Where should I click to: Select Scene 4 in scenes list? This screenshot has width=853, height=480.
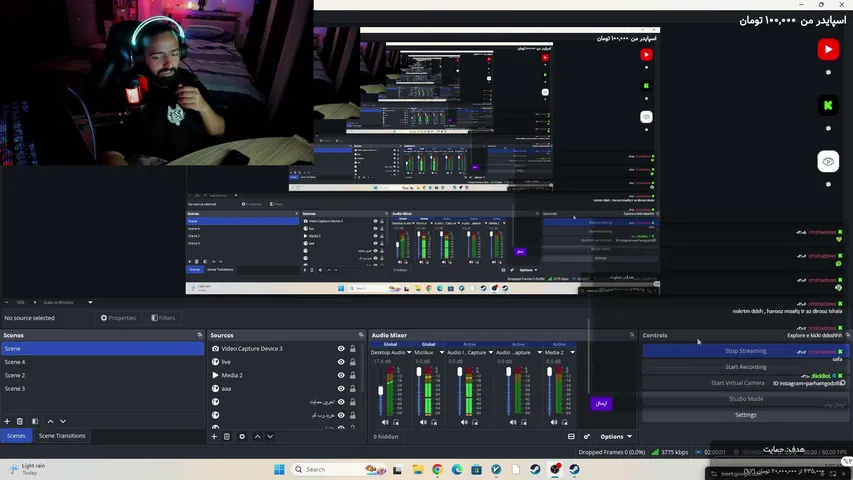102,362
